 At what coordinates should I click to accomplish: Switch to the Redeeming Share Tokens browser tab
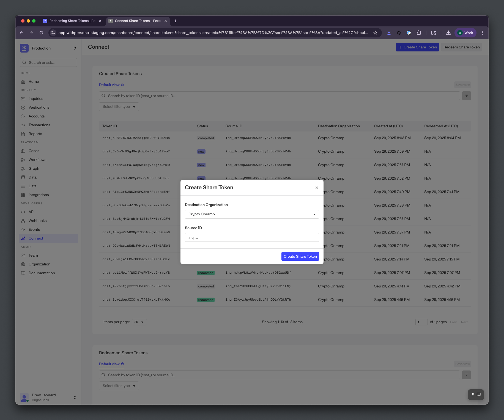pyautogui.click(x=72, y=21)
